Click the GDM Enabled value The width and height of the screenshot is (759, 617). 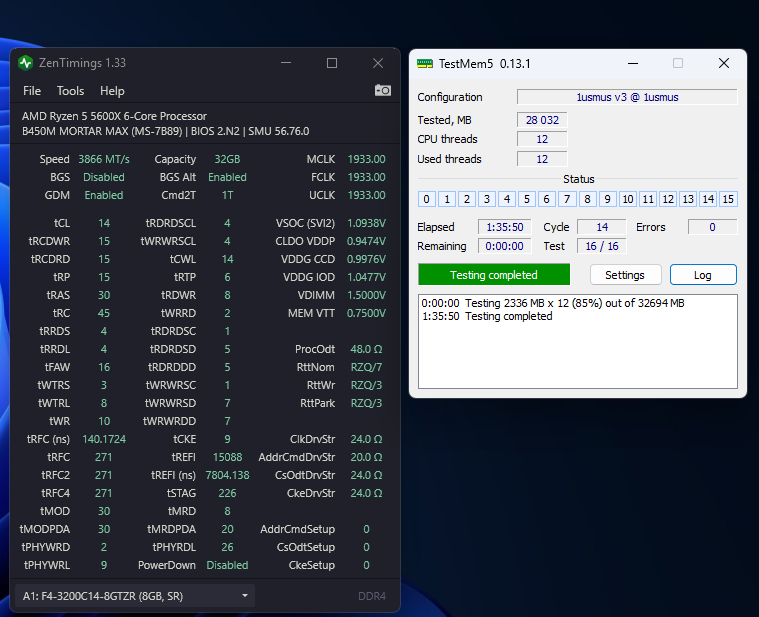[x=104, y=195]
